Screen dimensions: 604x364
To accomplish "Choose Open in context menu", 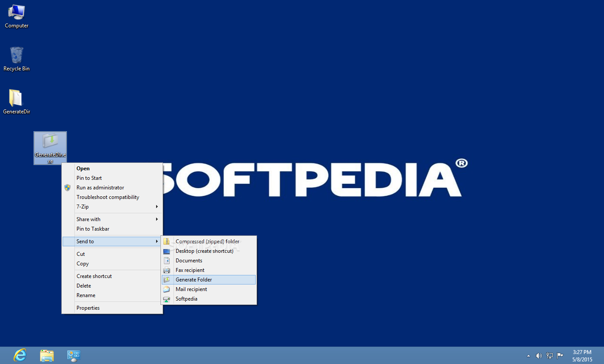I will point(112,169).
